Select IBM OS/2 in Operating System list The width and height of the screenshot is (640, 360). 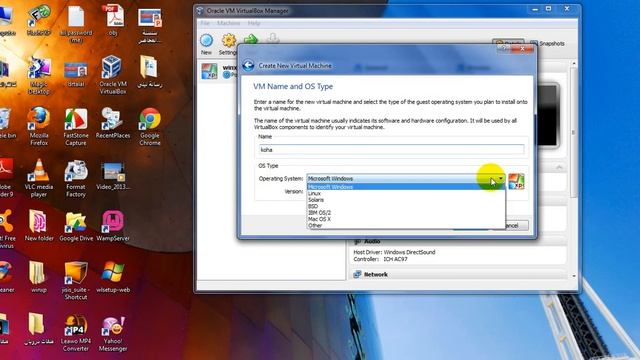coord(406,213)
